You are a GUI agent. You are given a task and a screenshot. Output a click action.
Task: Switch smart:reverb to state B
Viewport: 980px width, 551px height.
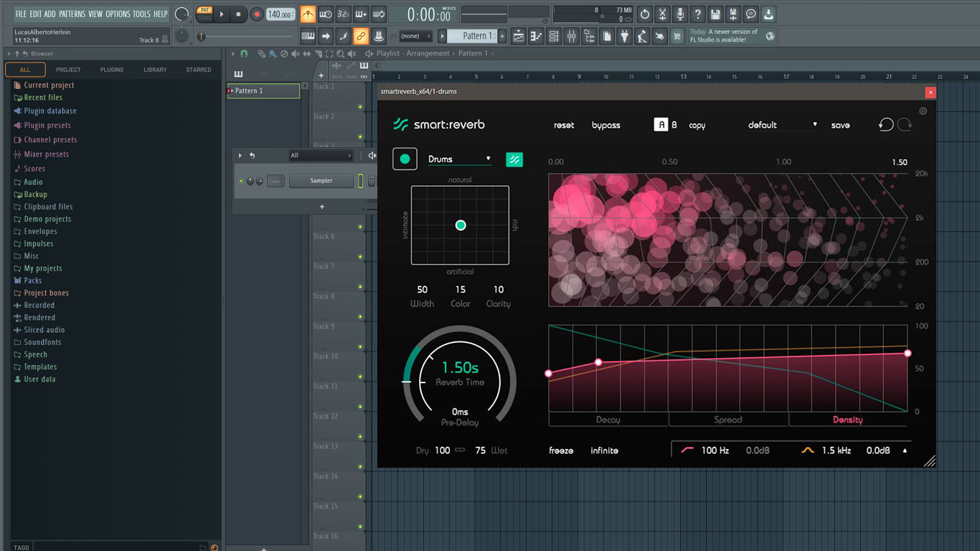(674, 125)
